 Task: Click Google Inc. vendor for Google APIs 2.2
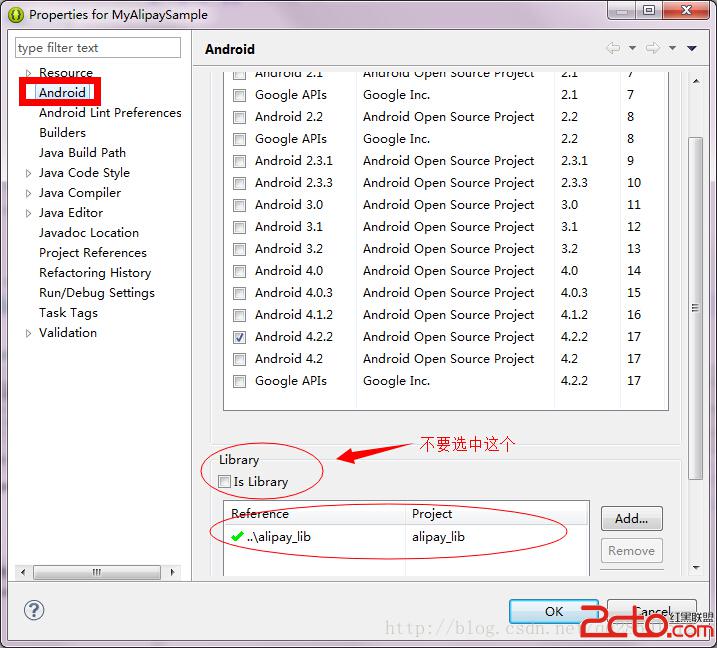tap(396, 139)
